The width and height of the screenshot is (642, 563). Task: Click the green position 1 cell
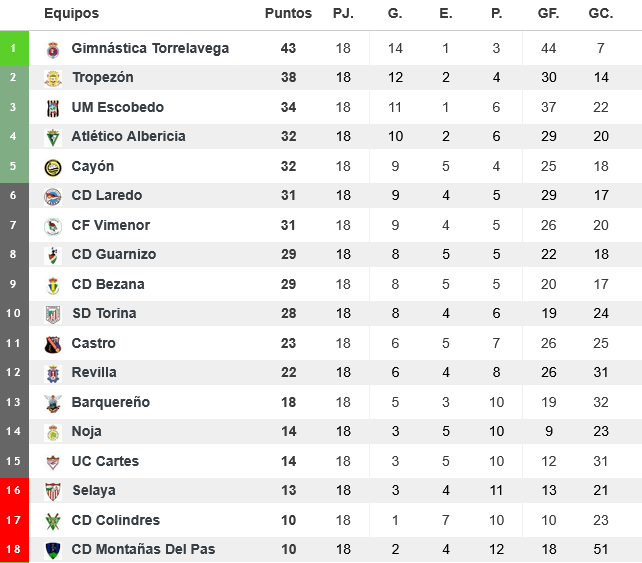[14, 48]
